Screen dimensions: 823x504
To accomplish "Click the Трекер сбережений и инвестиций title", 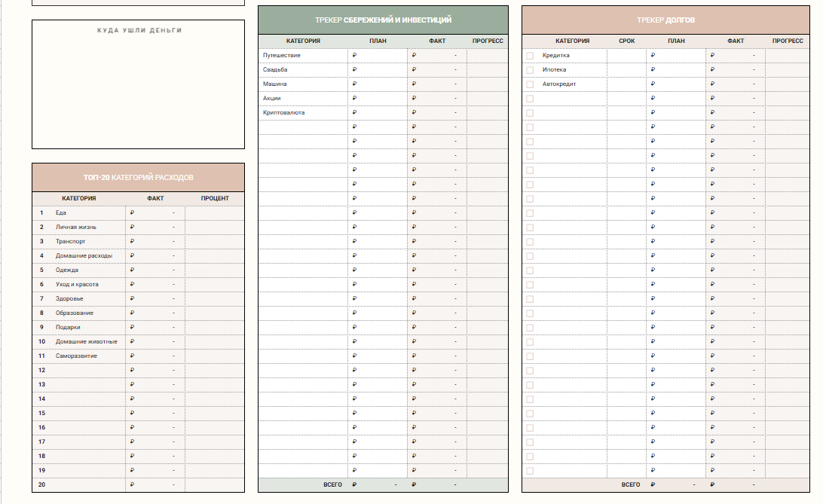I will pos(384,20).
